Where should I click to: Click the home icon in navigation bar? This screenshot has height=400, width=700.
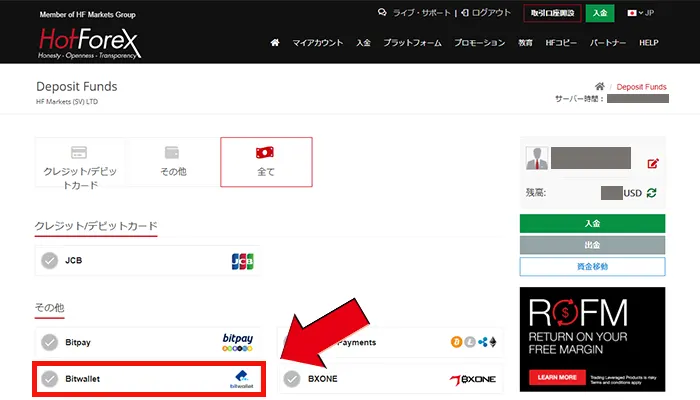point(275,43)
